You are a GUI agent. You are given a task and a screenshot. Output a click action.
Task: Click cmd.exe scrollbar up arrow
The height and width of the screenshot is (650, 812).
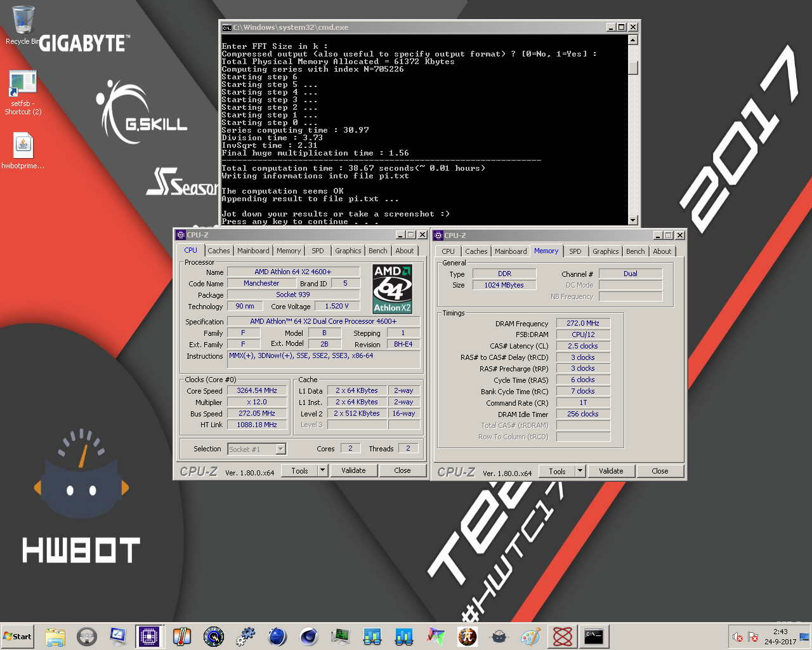(632, 40)
